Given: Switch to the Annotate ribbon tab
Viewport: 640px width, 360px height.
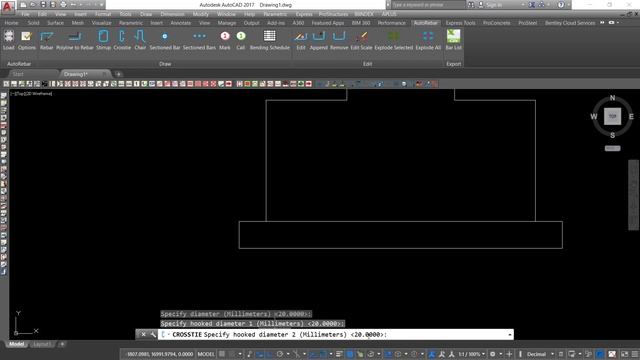Looking at the screenshot, I should (180, 23).
